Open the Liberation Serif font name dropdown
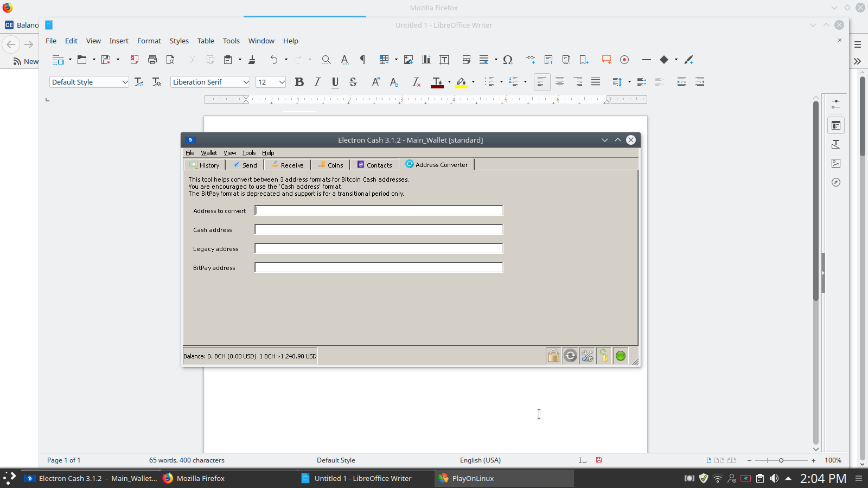Viewport: 868px width, 488px height. (246, 82)
